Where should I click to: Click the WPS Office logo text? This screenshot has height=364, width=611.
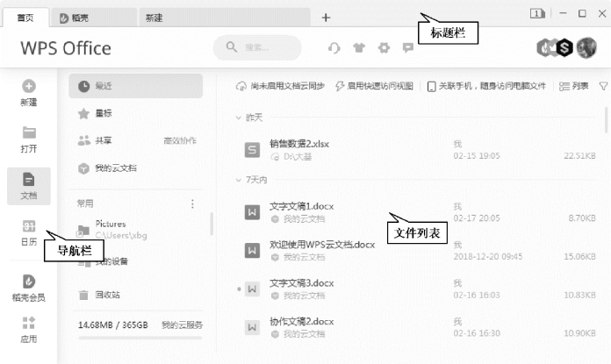pyautogui.click(x=66, y=48)
